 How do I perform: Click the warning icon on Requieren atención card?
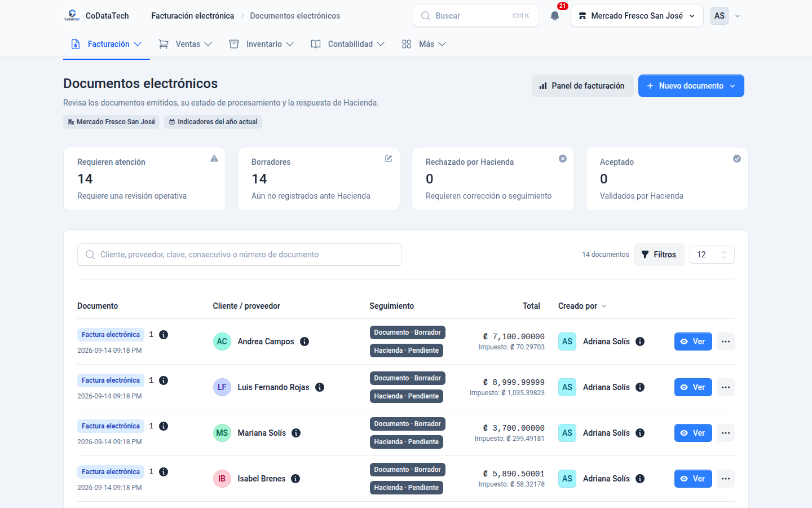click(214, 159)
